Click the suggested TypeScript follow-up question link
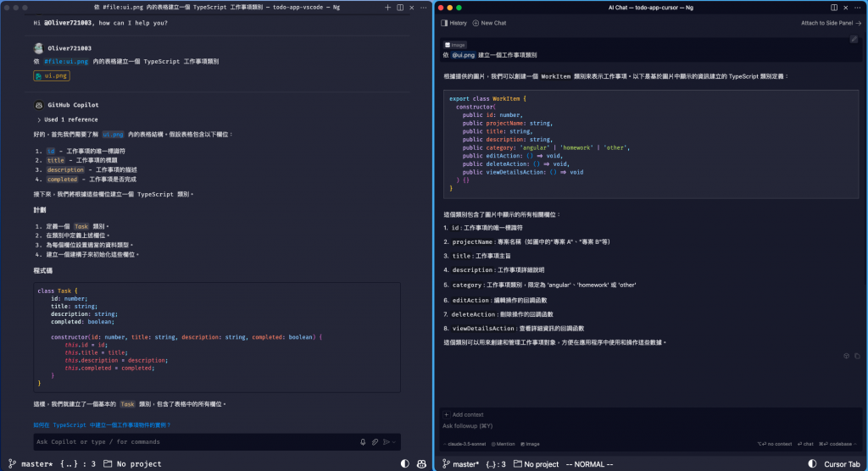 click(102, 425)
